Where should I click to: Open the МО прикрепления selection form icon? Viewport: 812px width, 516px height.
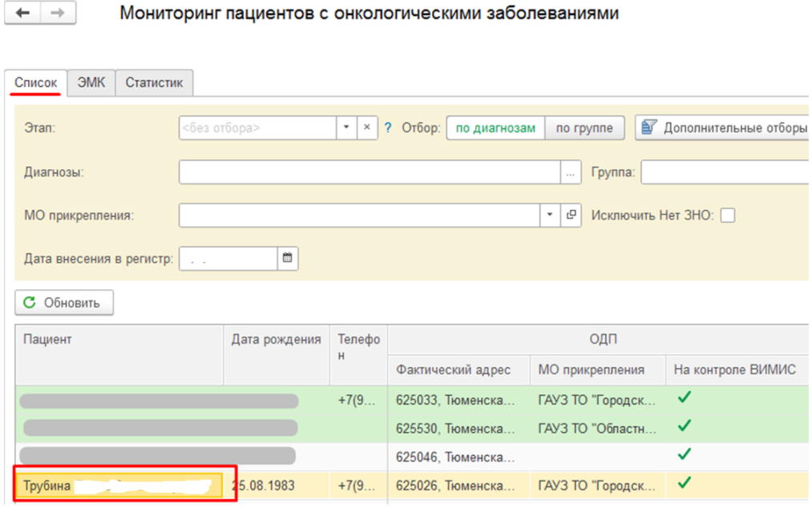tap(571, 215)
